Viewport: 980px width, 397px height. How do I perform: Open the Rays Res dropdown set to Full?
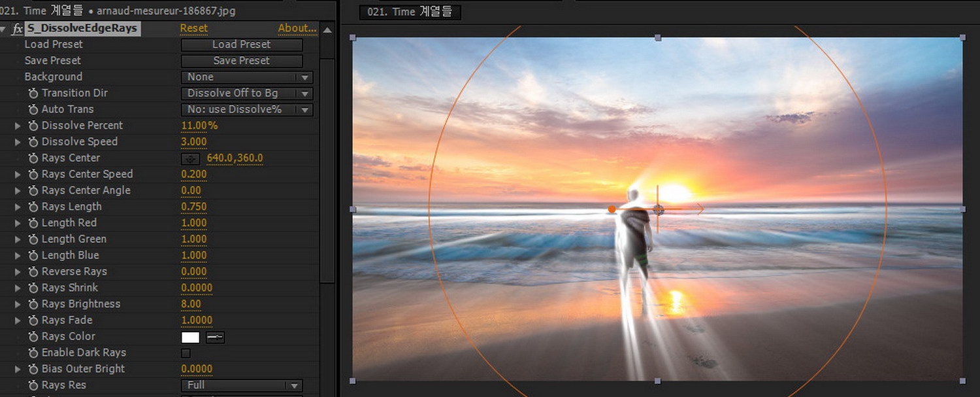point(241,385)
